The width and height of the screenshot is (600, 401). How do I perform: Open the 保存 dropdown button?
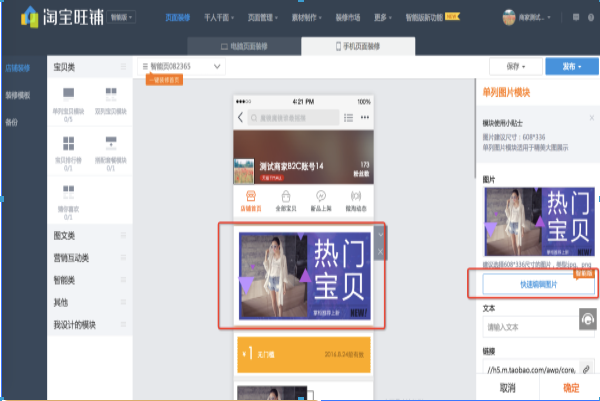click(515, 66)
